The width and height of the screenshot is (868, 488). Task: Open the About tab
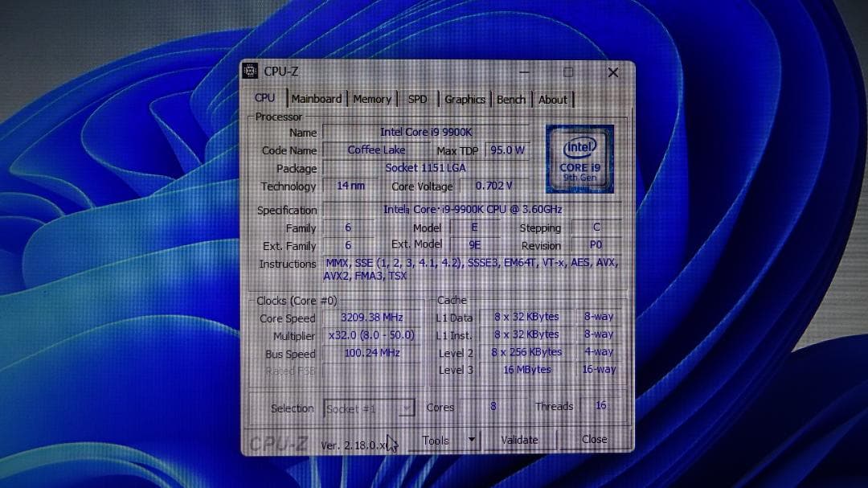click(x=552, y=100)
